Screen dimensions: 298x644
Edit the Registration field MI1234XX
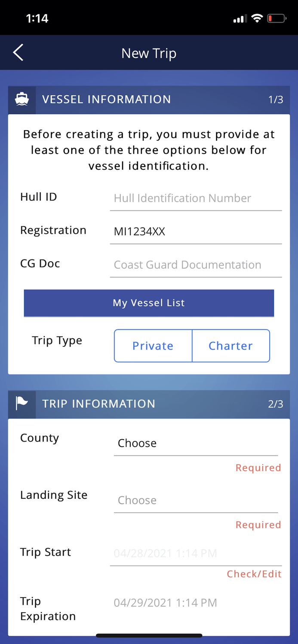196,232
